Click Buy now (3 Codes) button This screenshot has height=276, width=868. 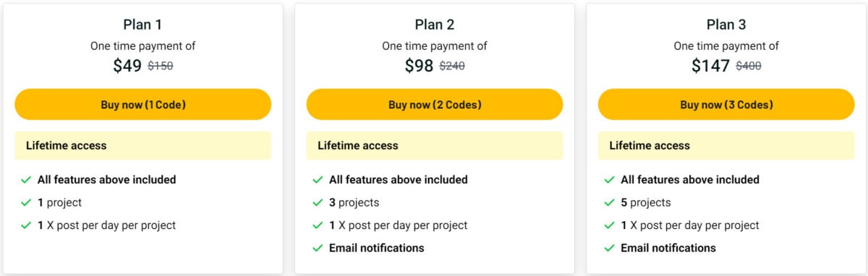click(726, 104)
